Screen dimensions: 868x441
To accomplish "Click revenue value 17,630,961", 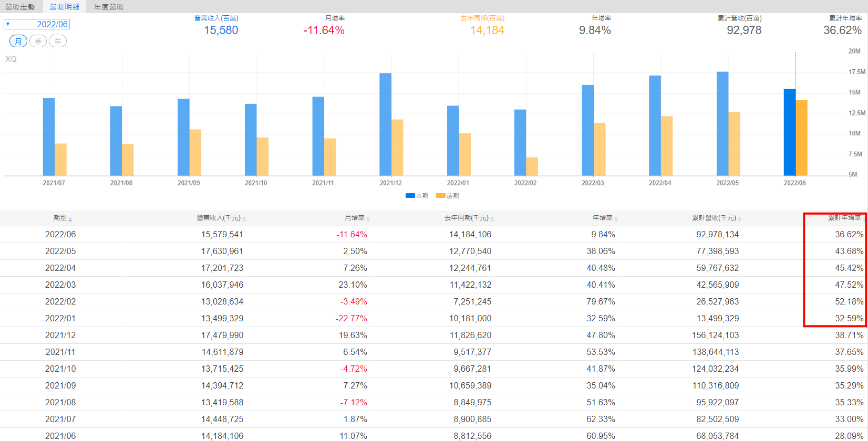I will 222,251.
